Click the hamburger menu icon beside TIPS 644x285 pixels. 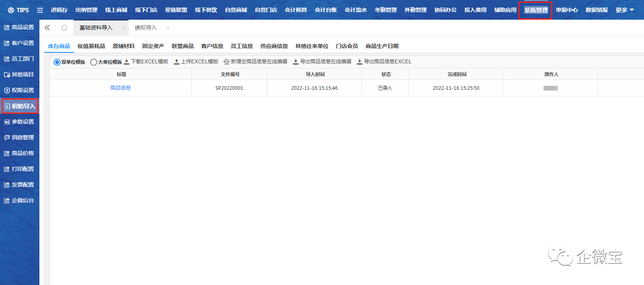(40, 10)
